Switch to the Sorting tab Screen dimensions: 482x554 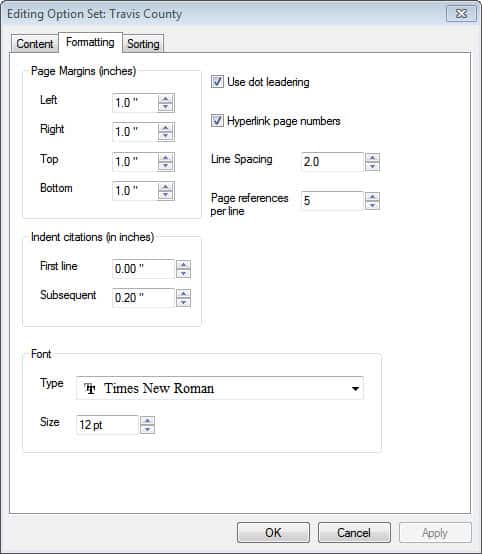pos(143,44)
